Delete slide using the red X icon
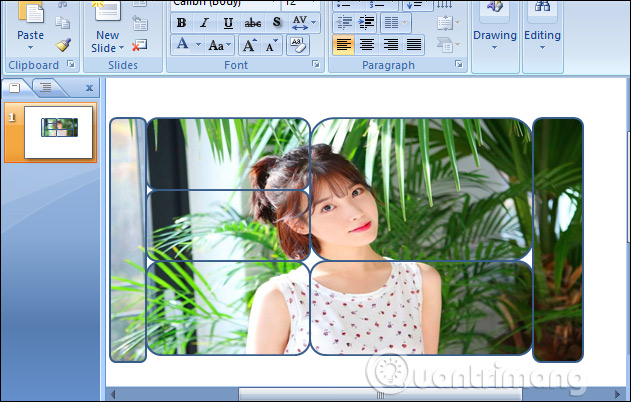The height and width of the screenshot is (402, 631). pos(140,45)
